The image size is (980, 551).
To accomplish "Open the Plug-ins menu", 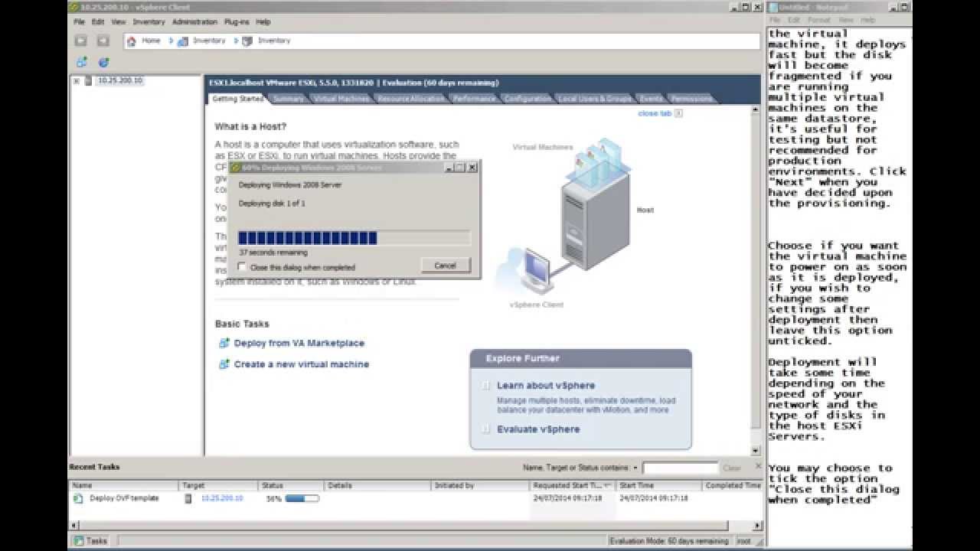I will [x=237, y=22].
